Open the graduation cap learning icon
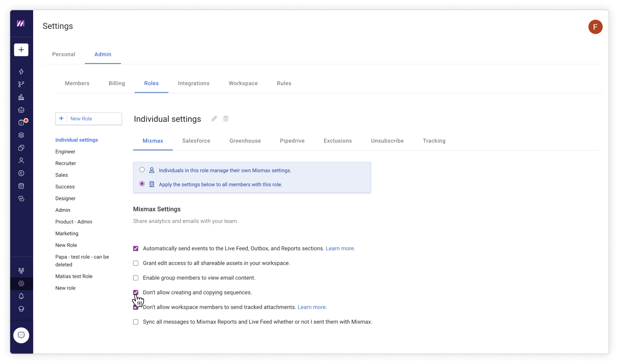 coord(21,309)
